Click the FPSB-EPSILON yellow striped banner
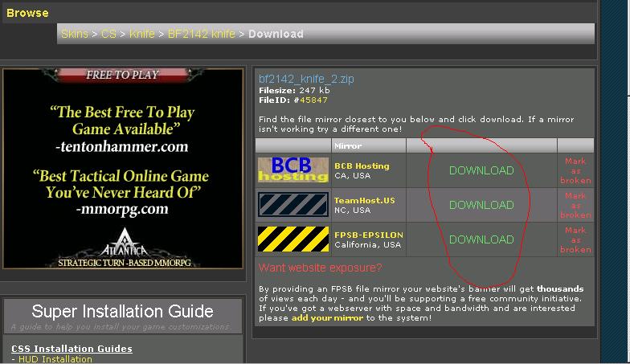 tap(292, 239)
